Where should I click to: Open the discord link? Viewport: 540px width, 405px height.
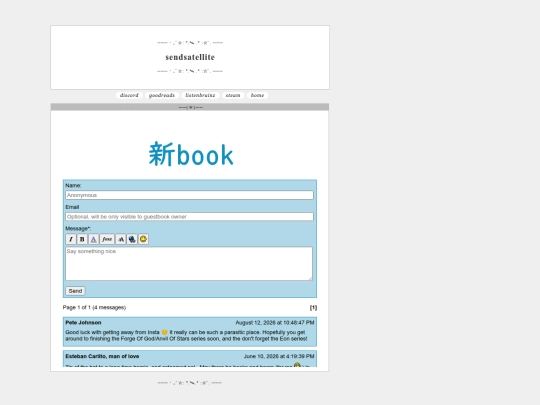pos(129,95)
